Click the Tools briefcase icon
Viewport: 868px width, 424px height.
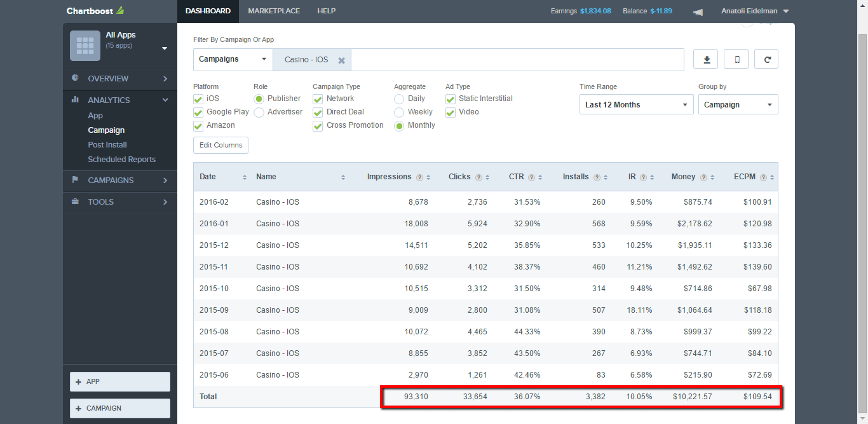(75, 202)
